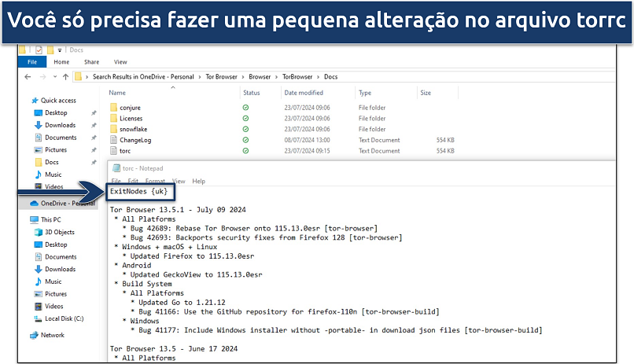634x364 pixels.
Task: Open the Share ribbon tab
Action: tap(91, 62)
